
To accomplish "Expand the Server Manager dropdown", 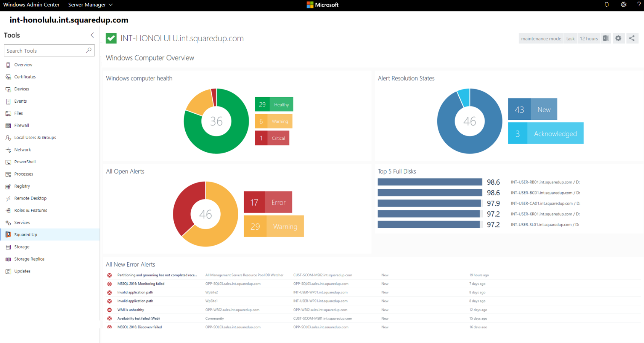I will [x=90, y=5].
